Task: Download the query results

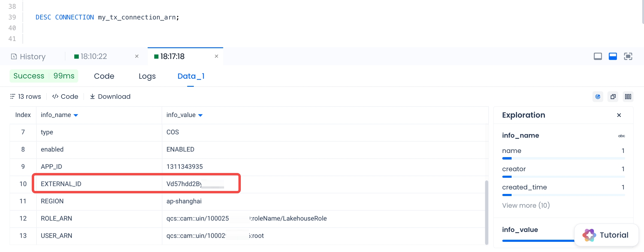Action: tap(110, 96)
